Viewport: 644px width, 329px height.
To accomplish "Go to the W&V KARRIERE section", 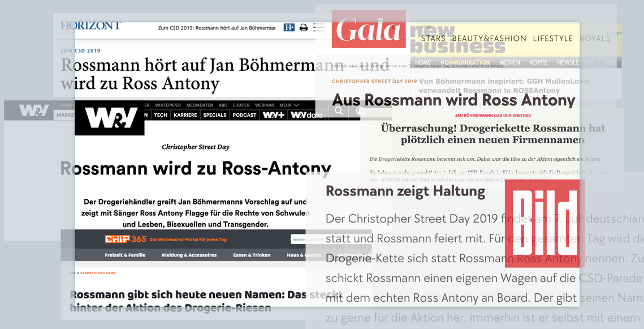I will pos(185,115).
